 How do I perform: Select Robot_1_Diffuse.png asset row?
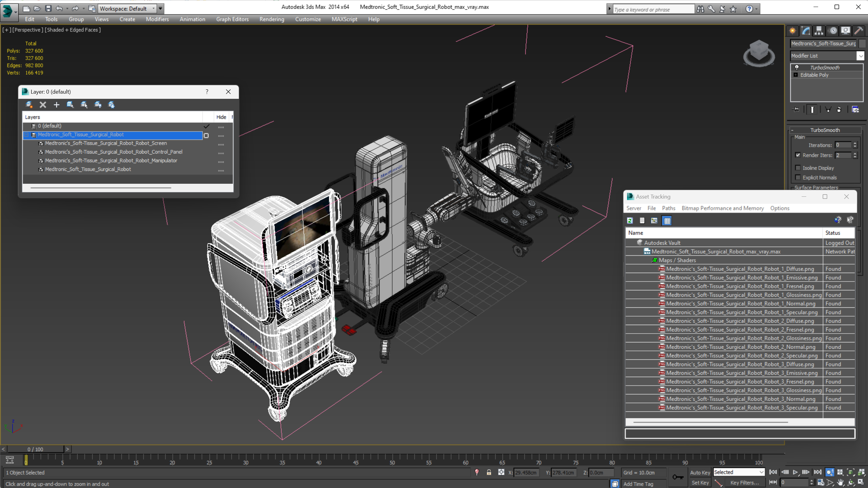740,269
